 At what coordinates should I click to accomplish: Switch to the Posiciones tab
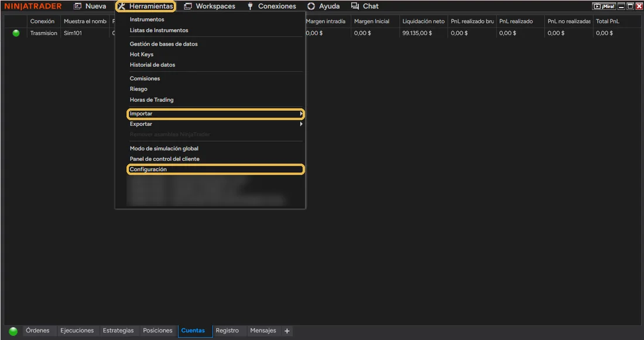pyautogui.click(x=157, y=331)
